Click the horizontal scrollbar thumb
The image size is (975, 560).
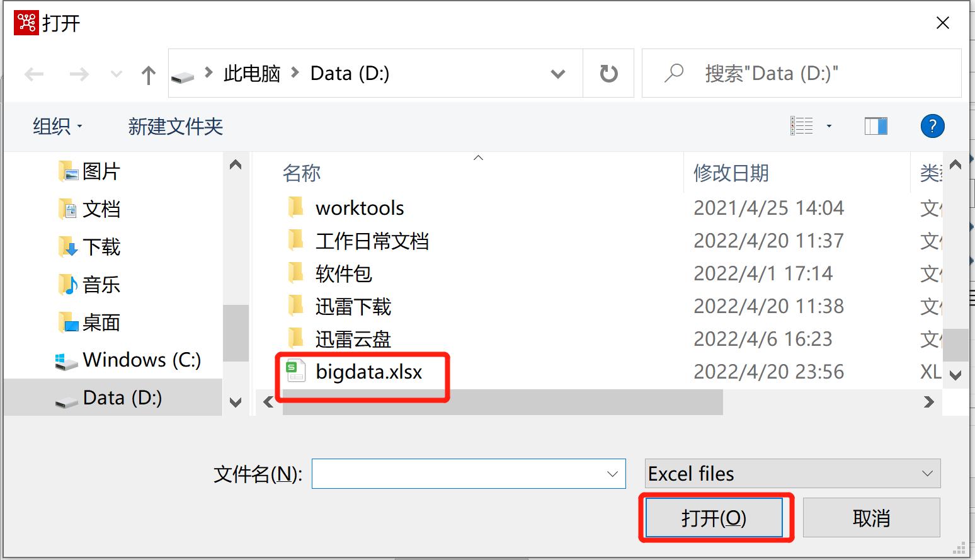[503, 402]
